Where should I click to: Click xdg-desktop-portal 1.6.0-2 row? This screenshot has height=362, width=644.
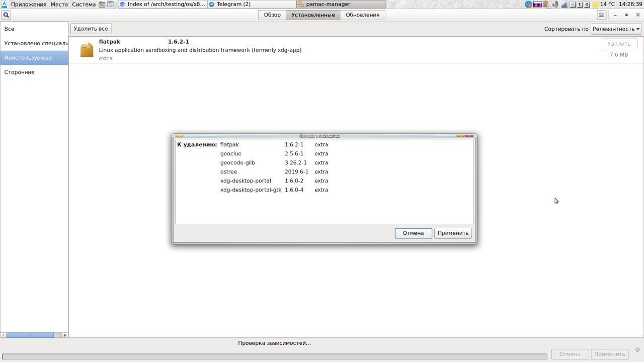click(x=324, y=181)
